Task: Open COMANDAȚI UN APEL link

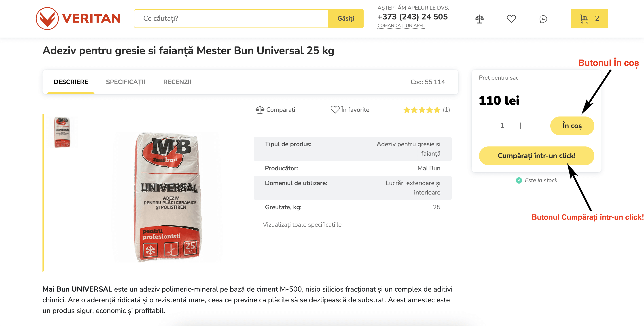Action: 401,25
